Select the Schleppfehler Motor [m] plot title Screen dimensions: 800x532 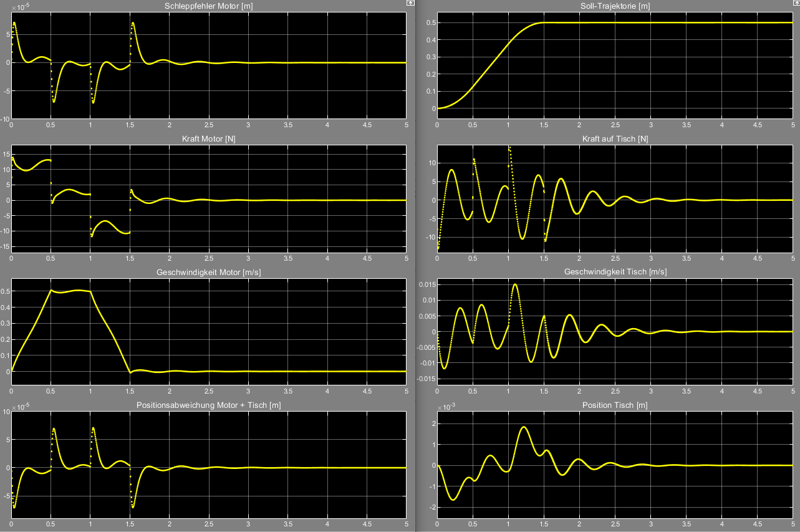click(208, 6)
